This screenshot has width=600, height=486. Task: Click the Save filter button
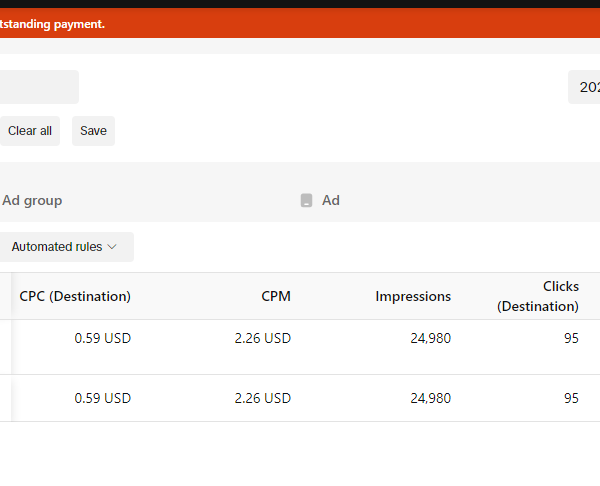pyautogui.click(x=93, y=131)
